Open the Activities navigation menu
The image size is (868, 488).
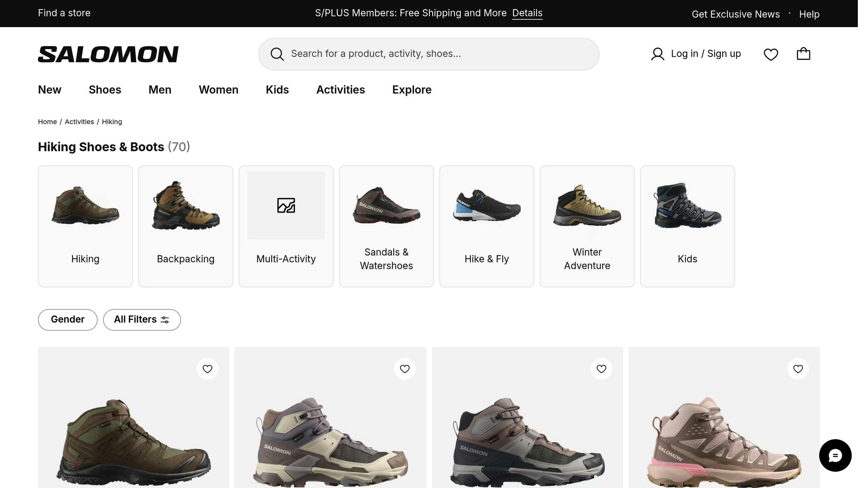340,90
